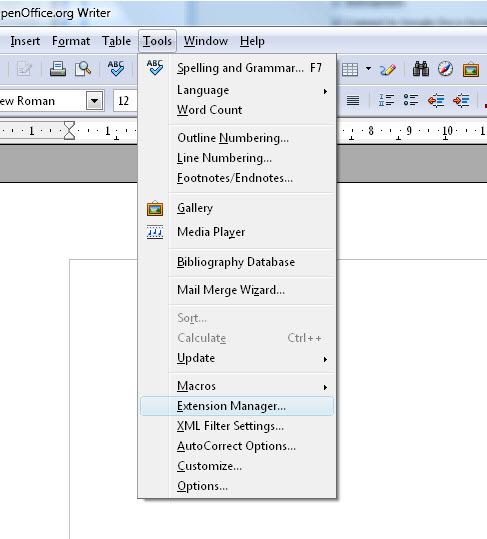This screenshot has height=539, width=487.
Task: Open the Navigator compass icon
Action: [445, 69]
